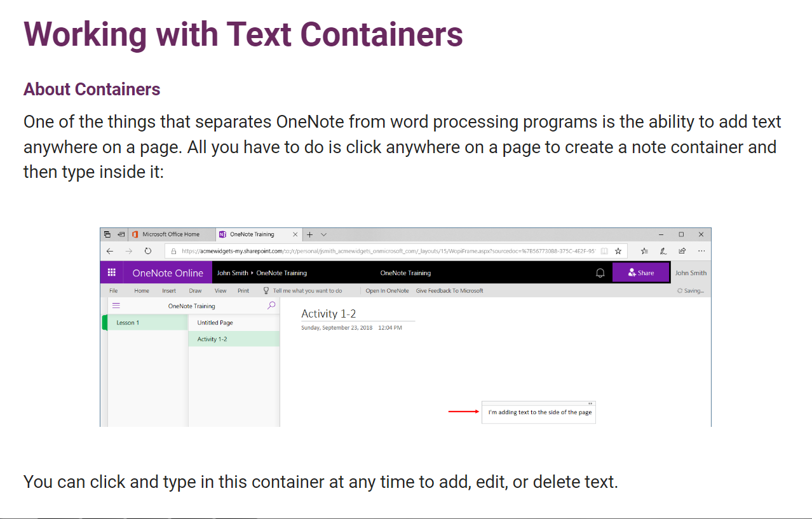Expand the tab preview dropdown chevron
The height and width of the screenshot is (519, 812).
pyautogui.click(x=324, y=234)
